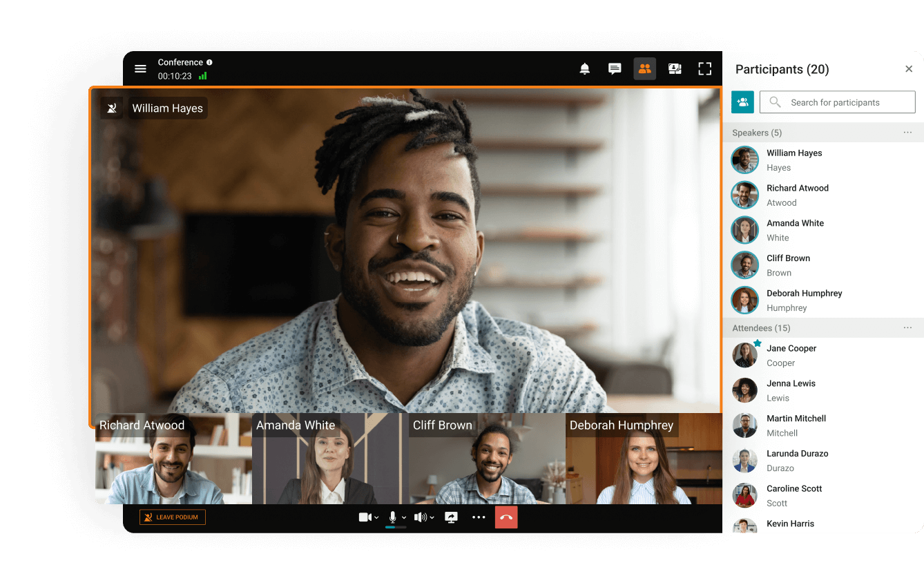Image resolution: width=924 pixels, height=565 pixels.
Task: Open Attendees section options menu
Action: 907,328
